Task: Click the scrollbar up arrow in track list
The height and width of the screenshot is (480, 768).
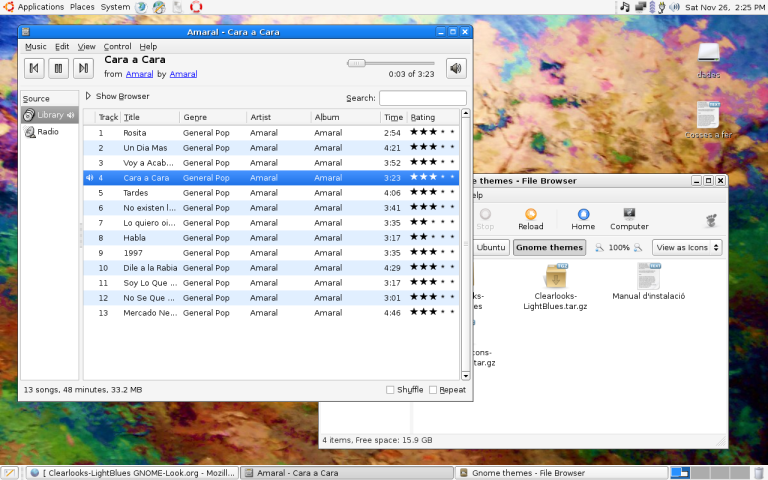Action: point(465,113)
